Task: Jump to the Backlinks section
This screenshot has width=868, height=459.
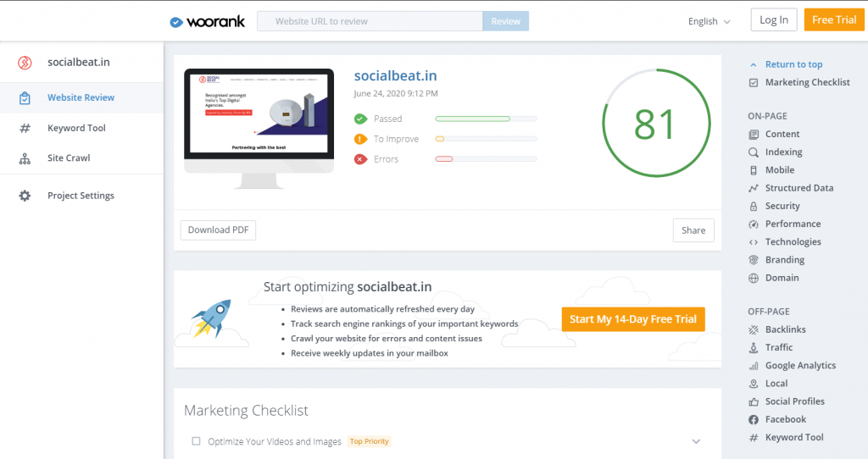Action: click(785, 329)
